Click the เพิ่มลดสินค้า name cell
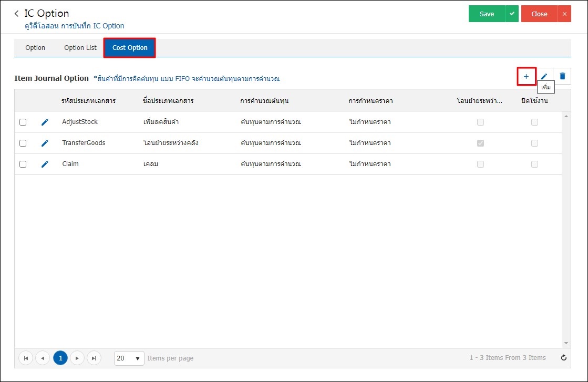The height and width of the screenshot is (382, 588). tap(161, 122)
